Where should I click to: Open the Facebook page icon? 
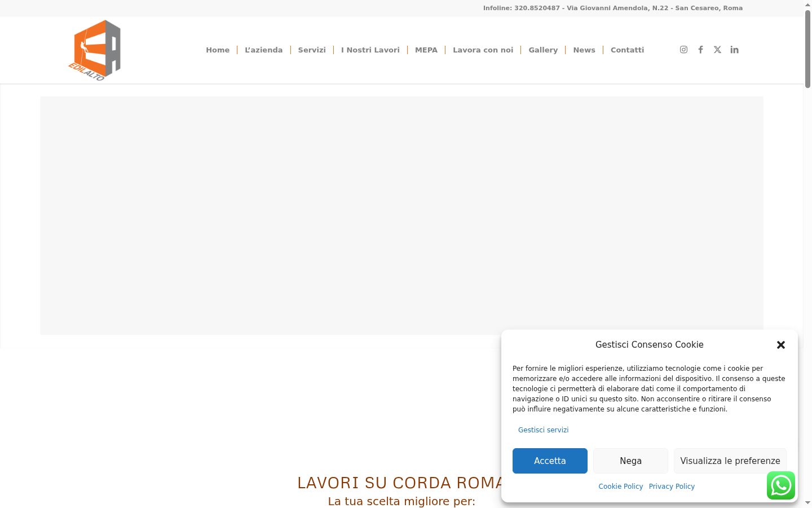[700, 50]
